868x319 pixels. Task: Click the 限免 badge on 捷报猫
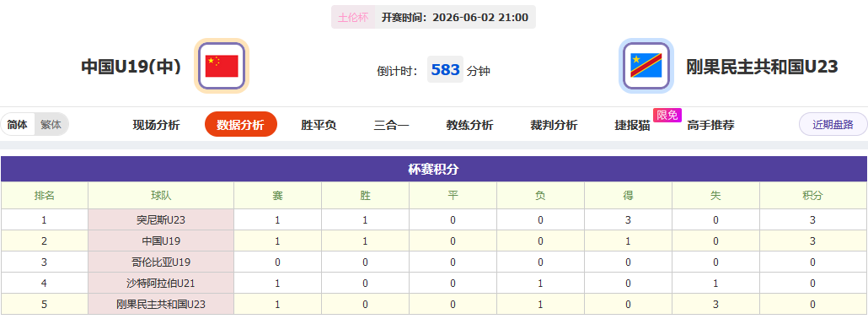point(667,115)
